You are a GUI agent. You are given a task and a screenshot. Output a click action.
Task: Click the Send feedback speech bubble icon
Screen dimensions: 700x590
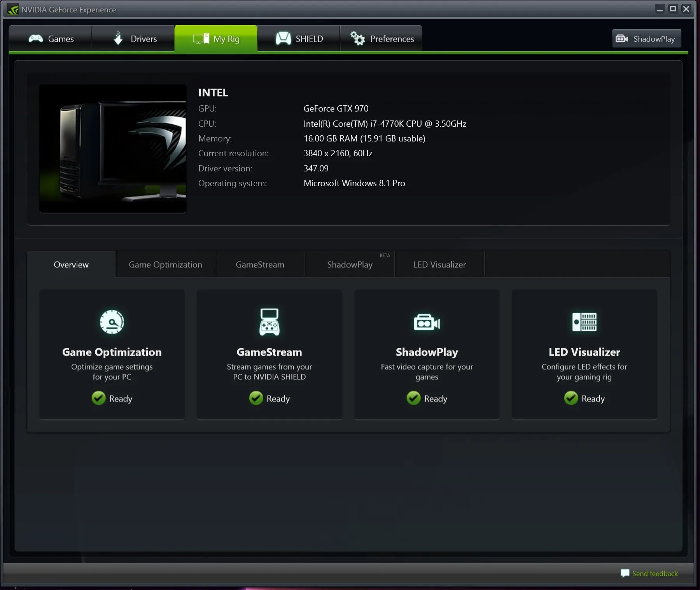[625, 573]
